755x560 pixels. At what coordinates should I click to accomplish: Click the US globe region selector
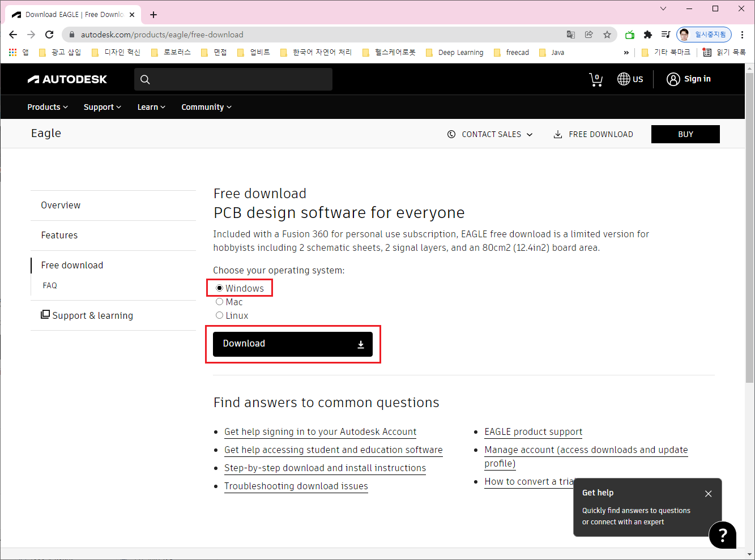pos(630,79)
